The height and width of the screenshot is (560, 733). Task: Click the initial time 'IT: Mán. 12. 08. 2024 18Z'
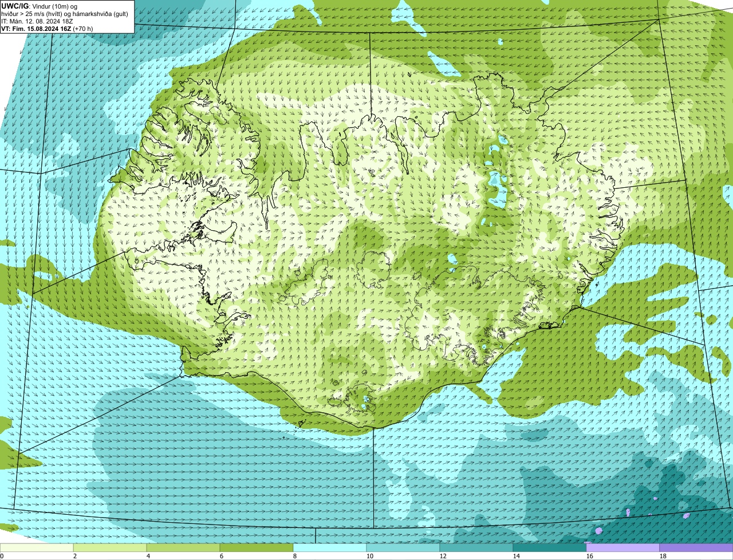pos(37,21)
